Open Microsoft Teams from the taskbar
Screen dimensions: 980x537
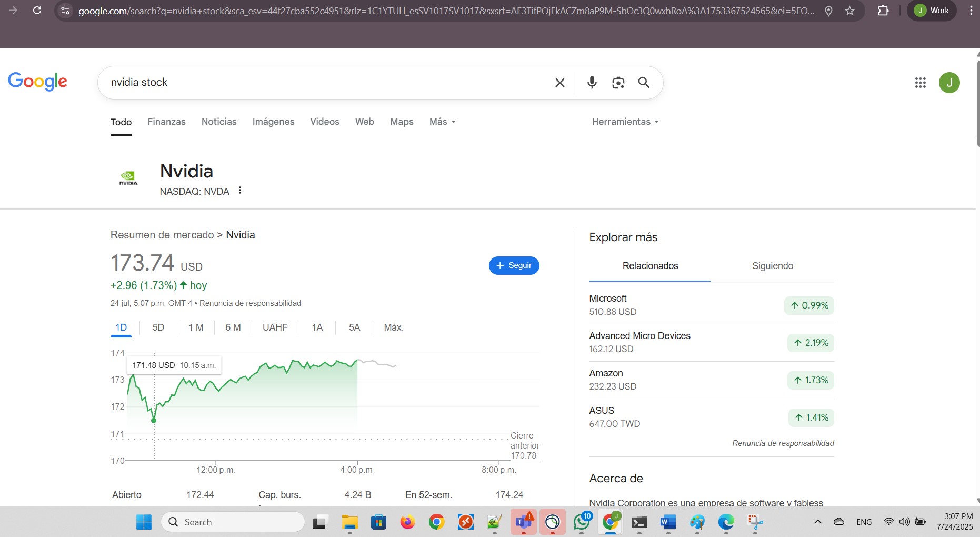pyautogui.click(x=524, y=522)
